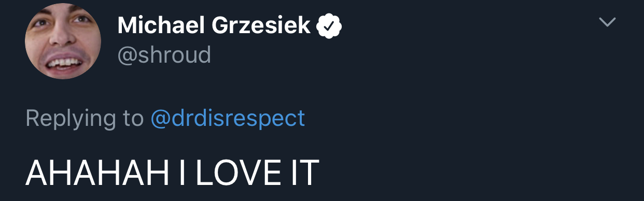Show more actions via the chevron icon
The width and height of the screenshot is (644, 201).
point(607,22)
